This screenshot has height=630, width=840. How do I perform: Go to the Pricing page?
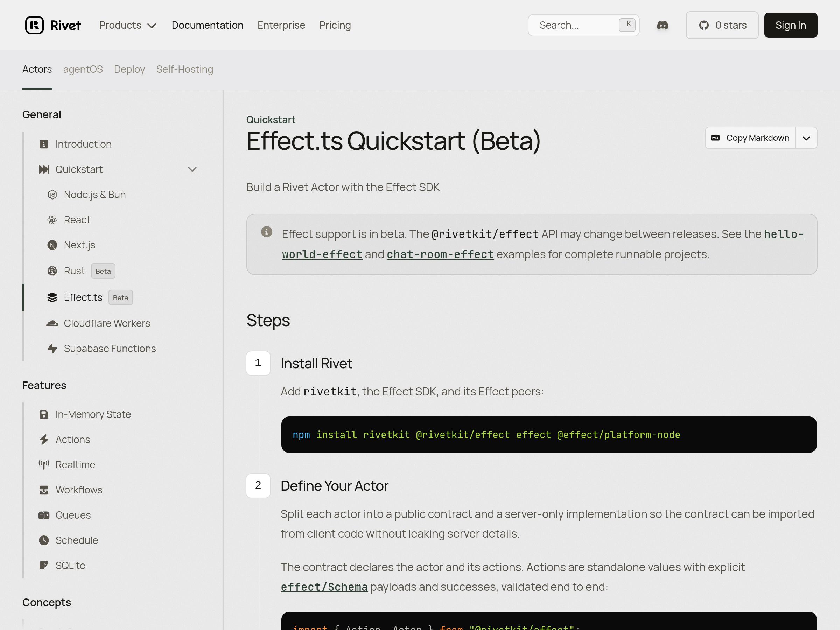click(335, 25)
